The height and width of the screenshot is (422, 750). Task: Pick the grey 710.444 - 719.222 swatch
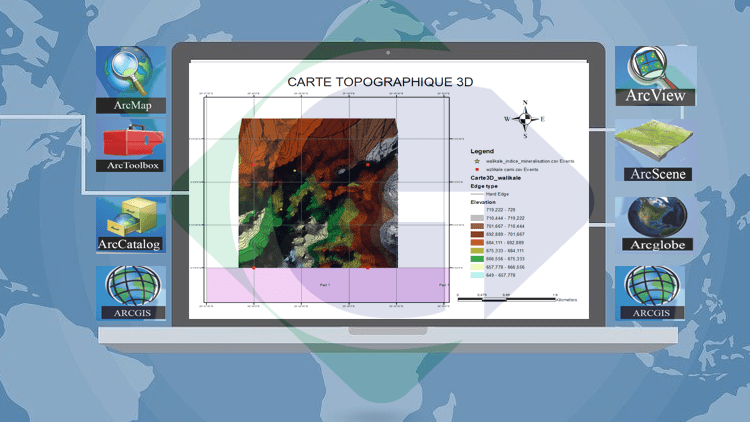477,218
